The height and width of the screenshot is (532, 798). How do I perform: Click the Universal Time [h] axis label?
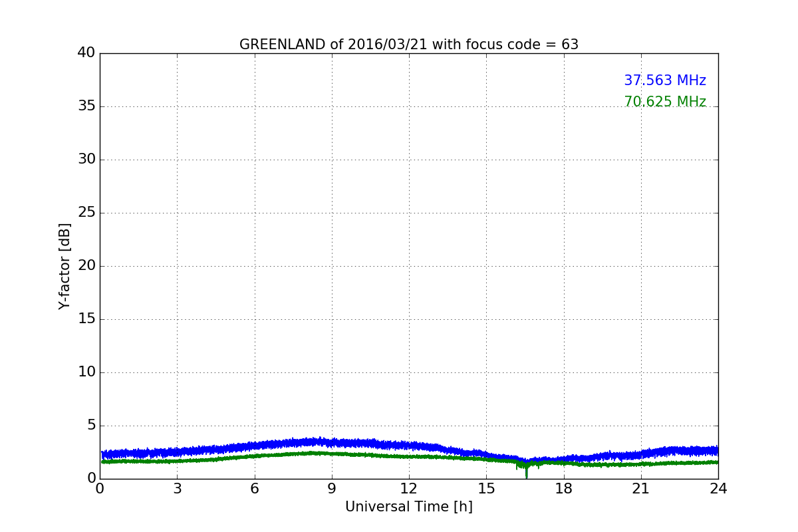click(x=409, y=507)
